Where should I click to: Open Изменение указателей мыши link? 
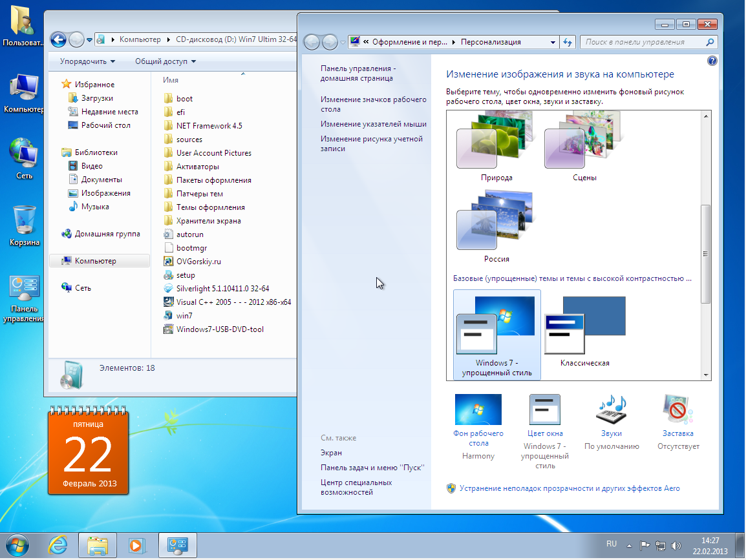point(373,124)
